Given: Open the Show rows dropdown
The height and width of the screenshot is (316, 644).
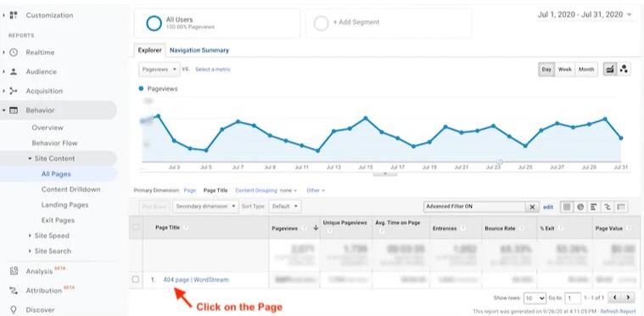Looking at the screenshot, I should click(535, 298).
